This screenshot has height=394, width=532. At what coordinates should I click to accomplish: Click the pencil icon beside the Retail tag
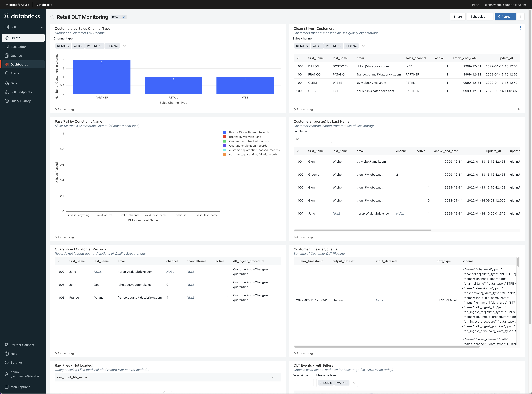124,17
